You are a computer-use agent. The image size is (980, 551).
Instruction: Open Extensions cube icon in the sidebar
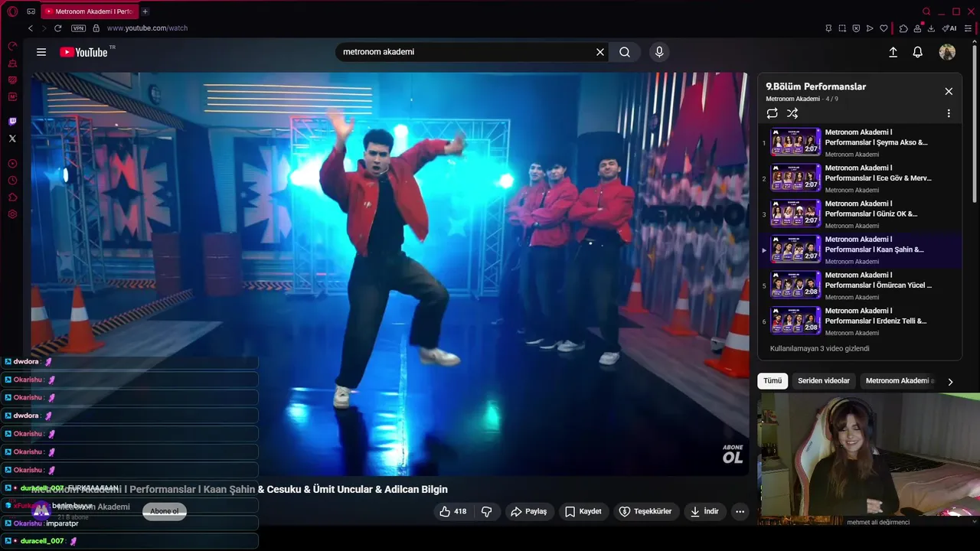pyautogui.click(x=12, y=197)
